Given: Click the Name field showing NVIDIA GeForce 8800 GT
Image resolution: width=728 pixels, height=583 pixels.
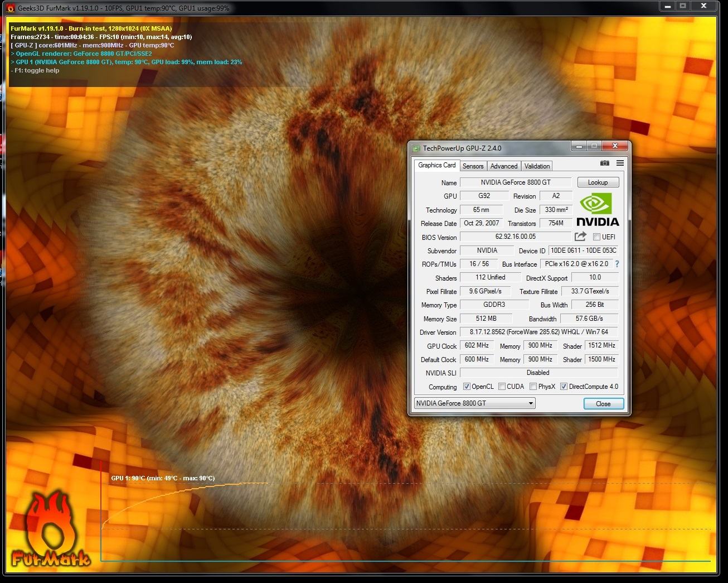Looking at the screenshot, I should pos(516,182).
